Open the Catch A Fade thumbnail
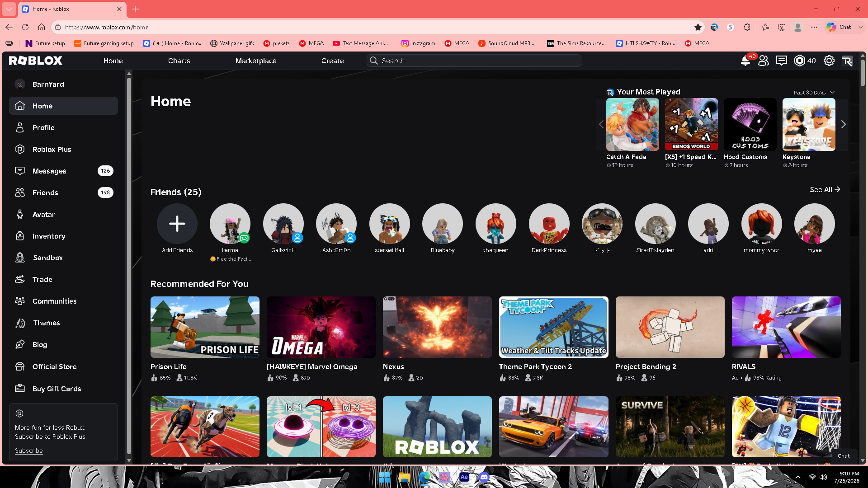 point(632,125)
